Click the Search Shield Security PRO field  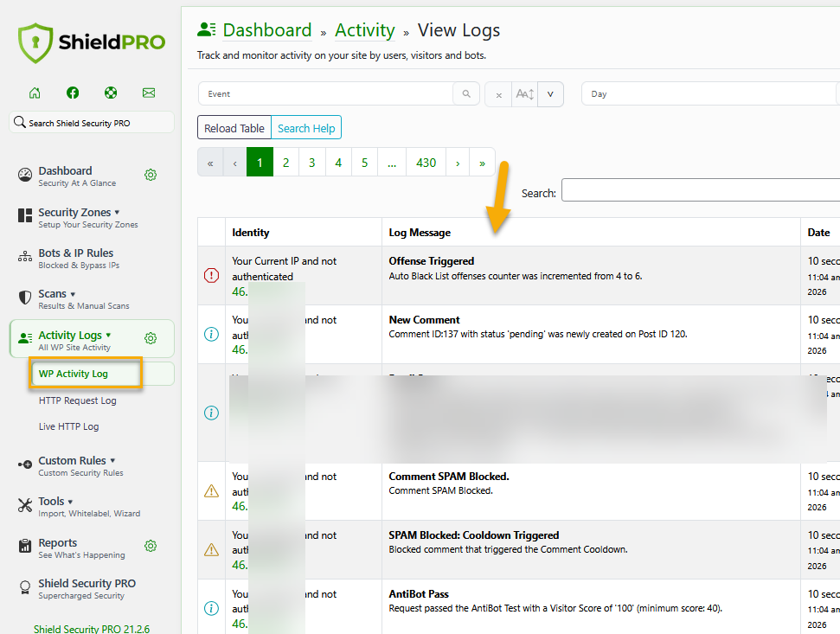[92, 123]
